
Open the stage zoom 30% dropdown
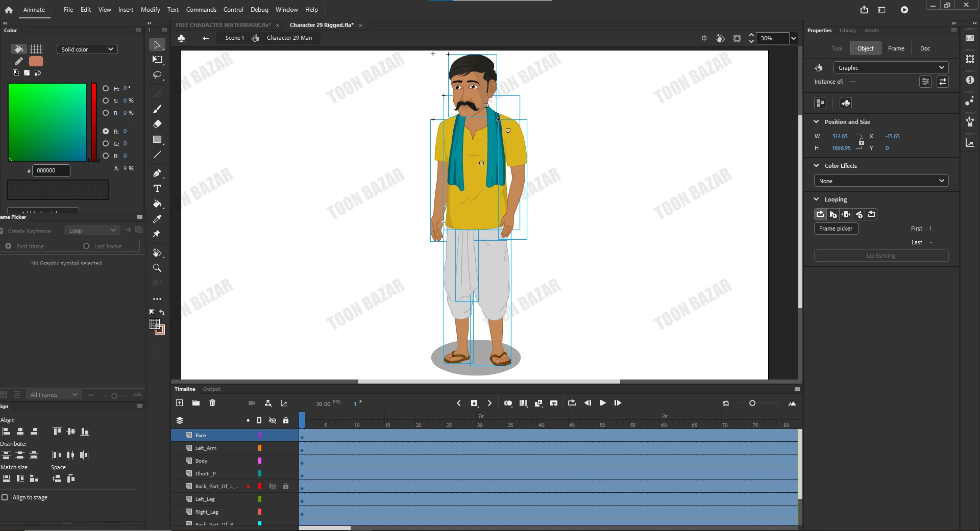794,38
